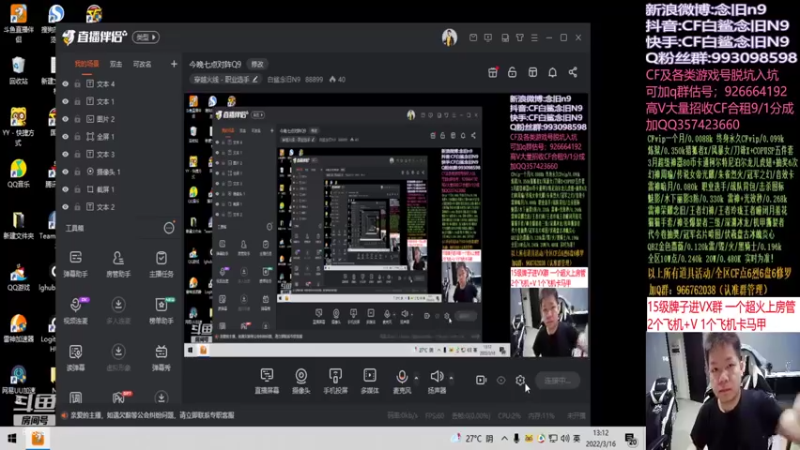Image resolution: width=800 pixels, height=450 pixels.
Task: Hide the 文本 1 source
Action: 65,102
